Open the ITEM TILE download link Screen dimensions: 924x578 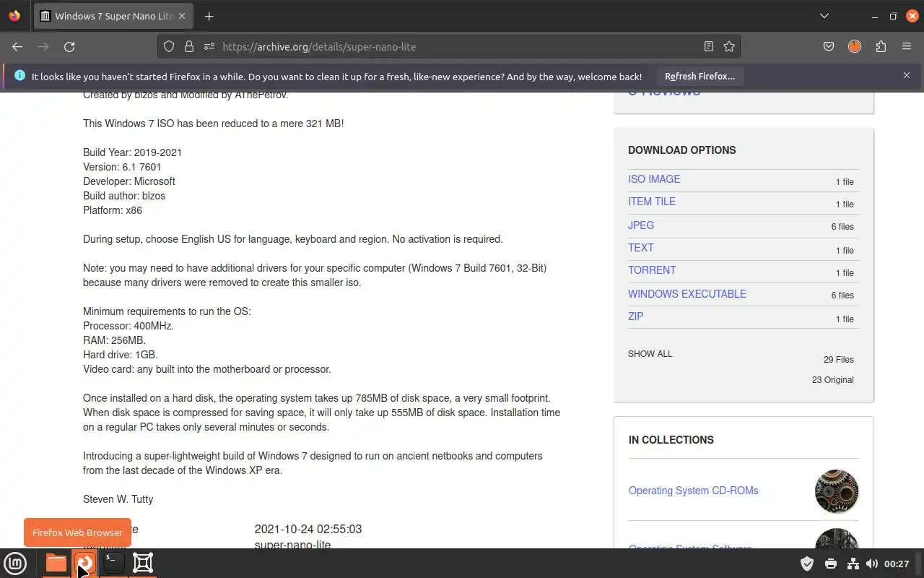pyautogui.click(x=652, y=202)
